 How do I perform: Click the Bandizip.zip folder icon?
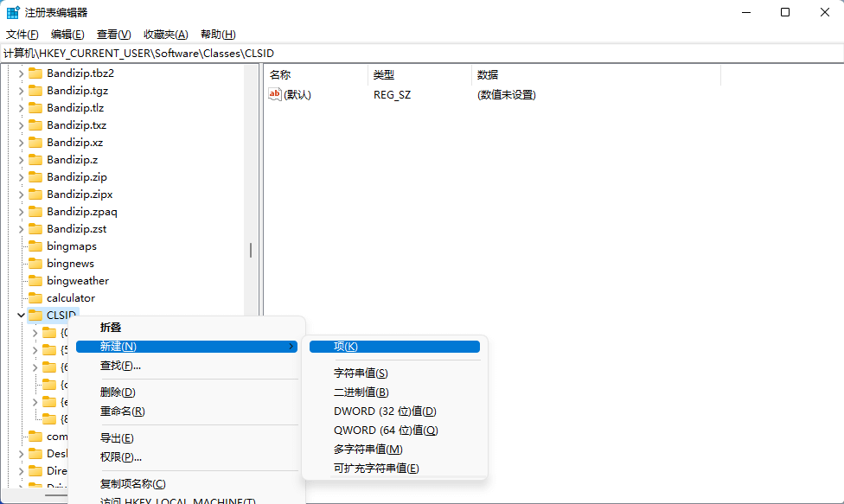[35, 177]
